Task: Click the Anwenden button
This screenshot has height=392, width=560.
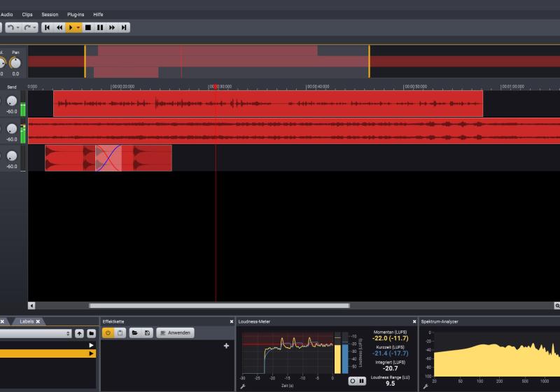Action: coord(176,332)
